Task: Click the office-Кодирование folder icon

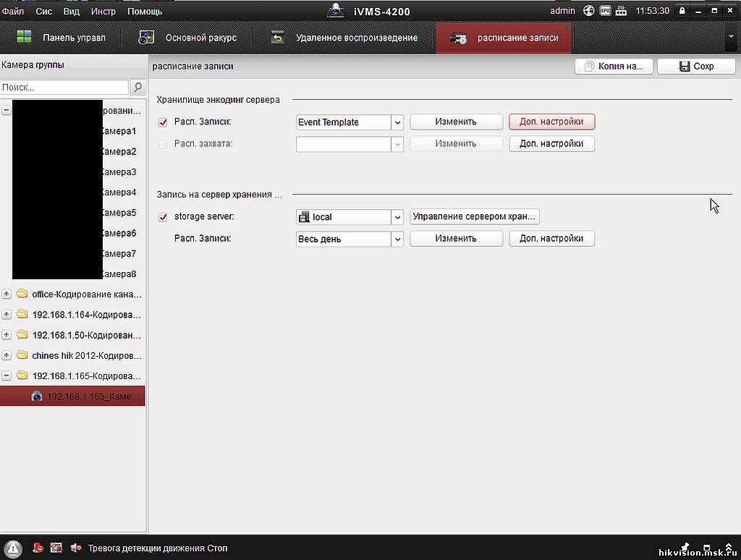Action: pos(22,294)
